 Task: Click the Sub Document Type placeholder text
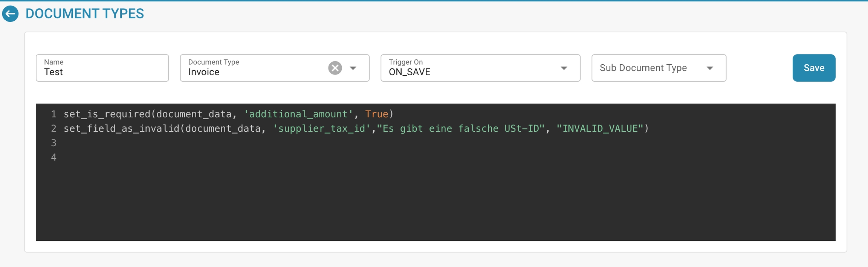(643, 68)
